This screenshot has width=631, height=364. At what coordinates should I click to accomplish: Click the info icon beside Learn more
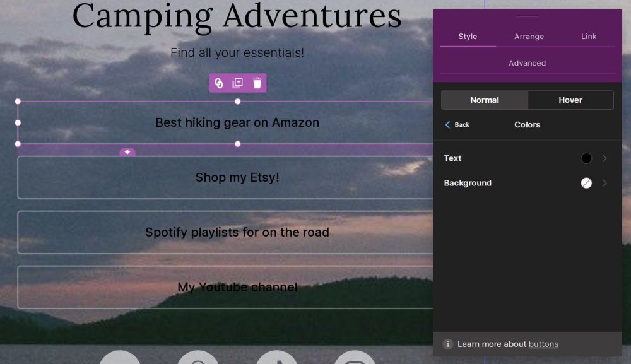click(x=448, y=344)
